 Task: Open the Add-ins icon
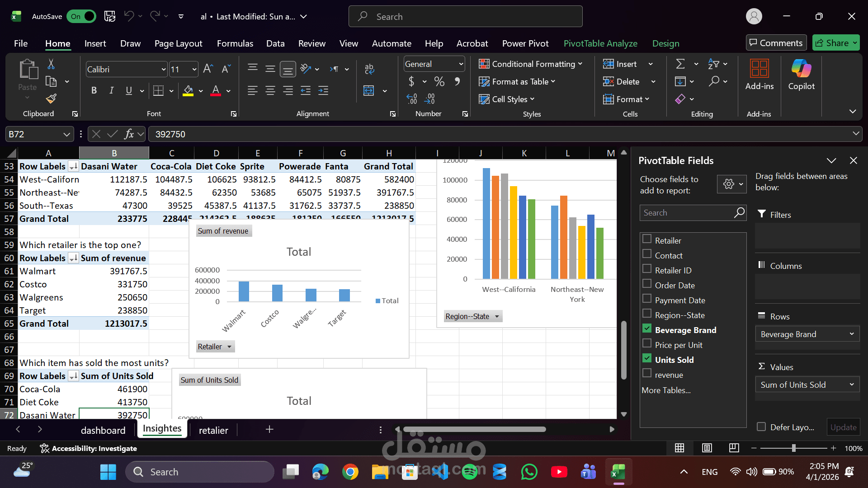click(x=759, y=75)
